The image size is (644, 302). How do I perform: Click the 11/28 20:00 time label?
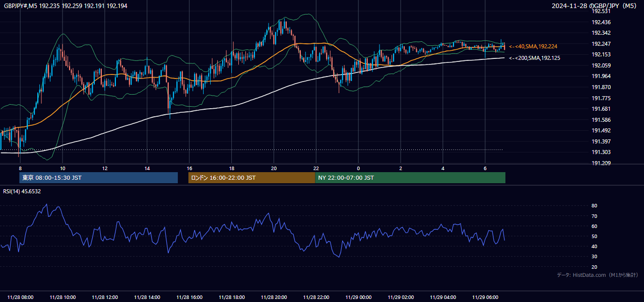(x=274, y=297)
